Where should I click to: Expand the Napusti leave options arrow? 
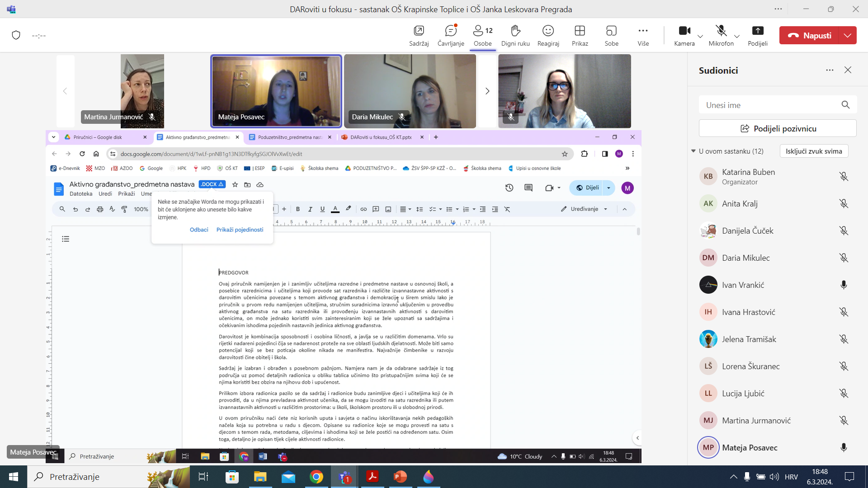847,35
